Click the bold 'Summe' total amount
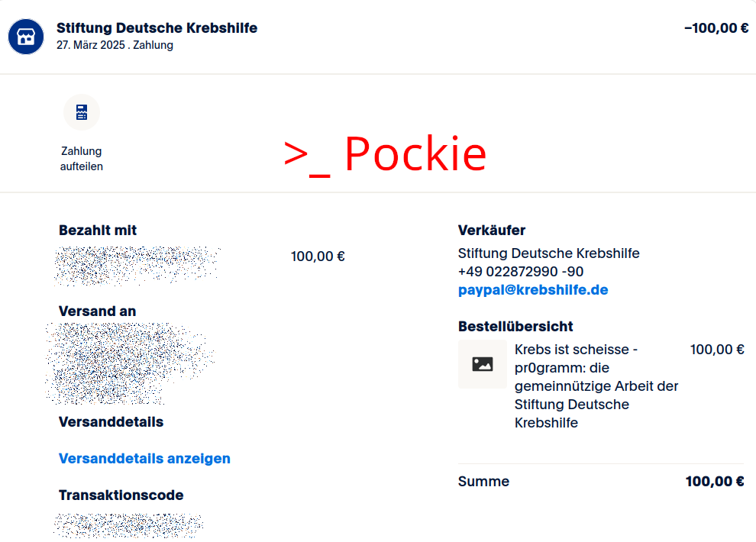The width and height of the screenshot is (756, 542). [714, 482]
